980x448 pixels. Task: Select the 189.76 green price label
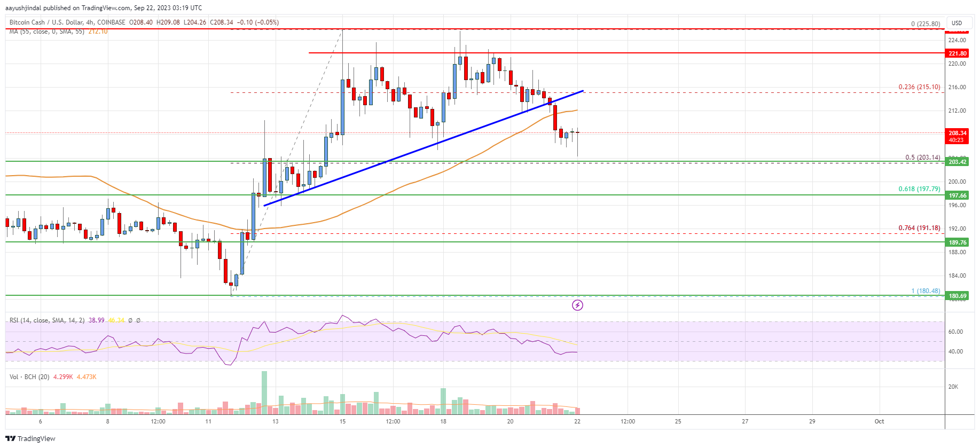(958, 242)
